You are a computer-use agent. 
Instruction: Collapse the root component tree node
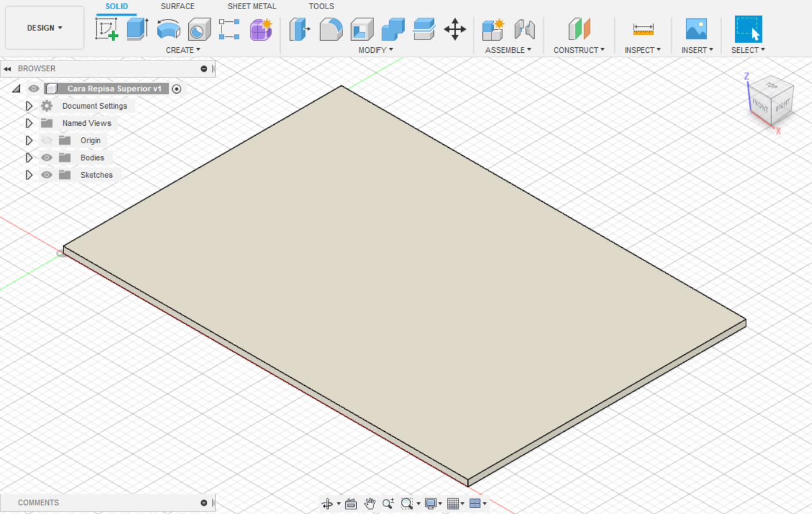click(x=16, y=89)
